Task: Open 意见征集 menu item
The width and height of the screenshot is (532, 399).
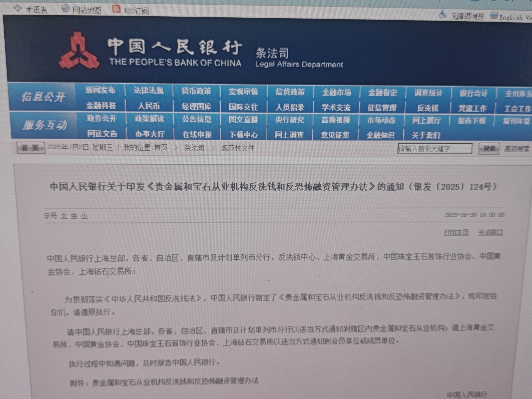Action: point(335,135)
